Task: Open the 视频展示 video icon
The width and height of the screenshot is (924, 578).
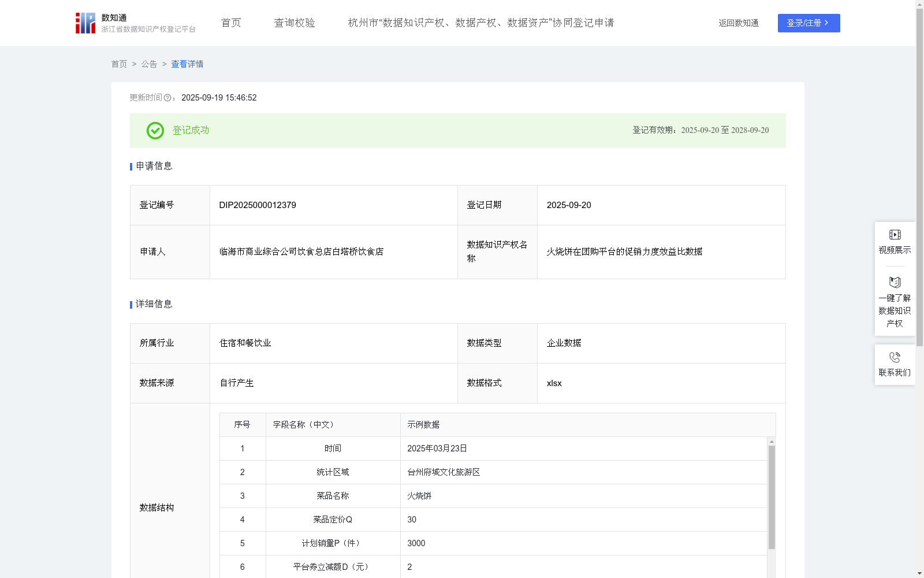Action: pos(895,235)
